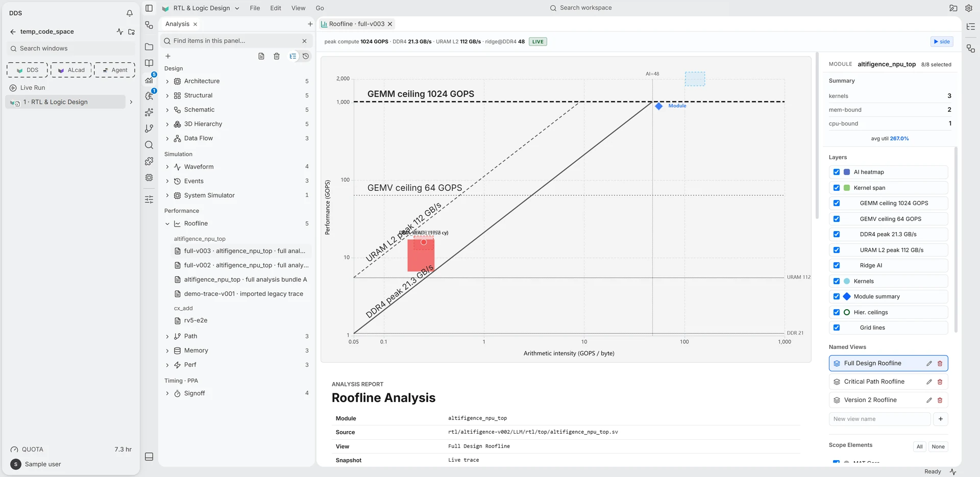980x477 pixels.
Task: Open the View menu
Action: [x=298, y=8]
